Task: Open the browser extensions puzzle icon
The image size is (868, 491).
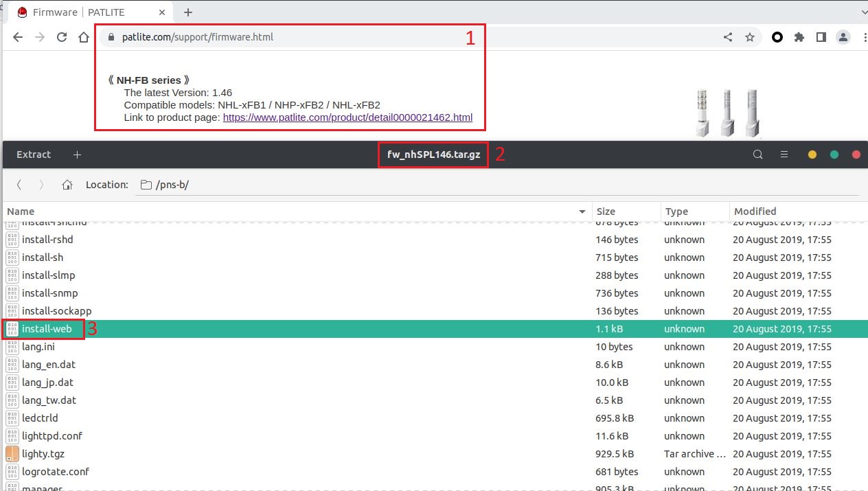Action: [x=799, y=38]
